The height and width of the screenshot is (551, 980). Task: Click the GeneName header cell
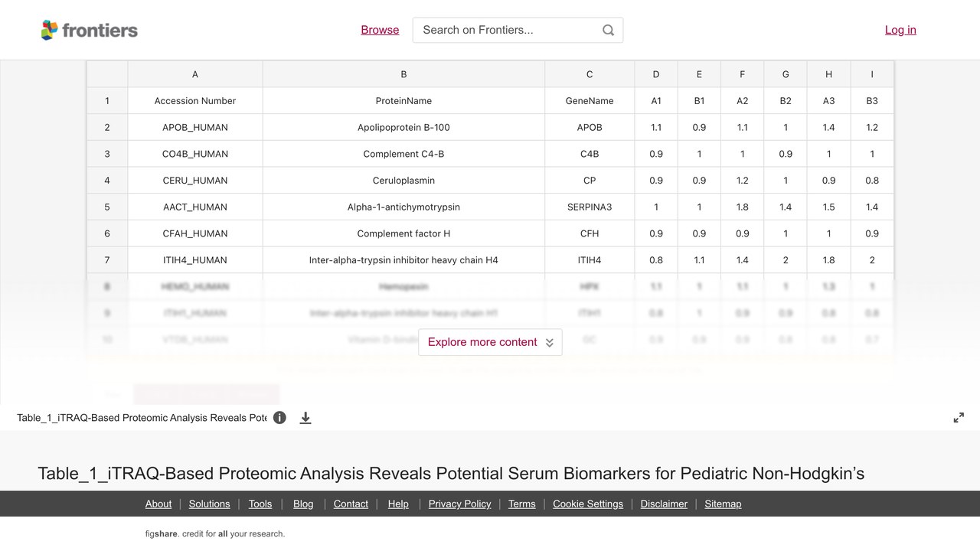590,101
